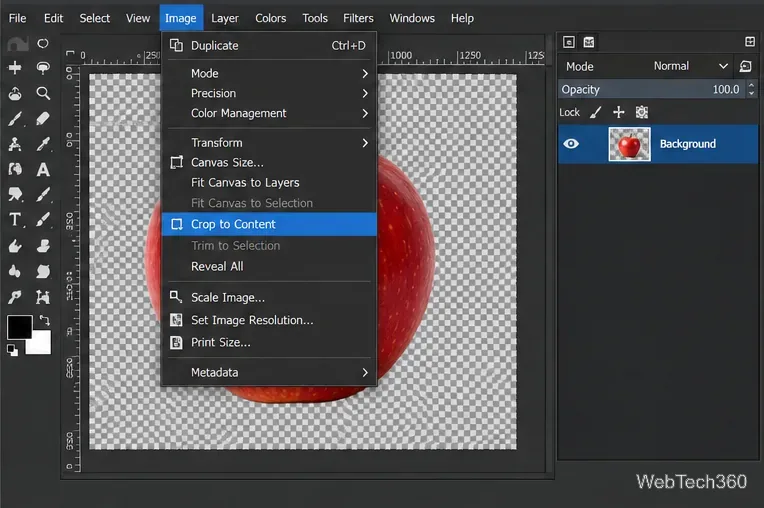
Task: Select the Free Select lasso tool
Action: pyautogui.click(x=43, y=43)
